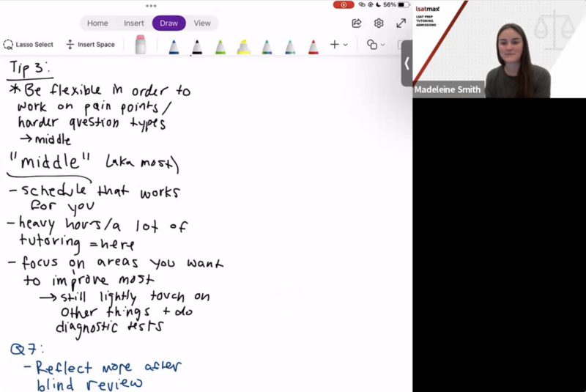
Task: Select the yellow highlighter
Action: (x=243, y=47)
